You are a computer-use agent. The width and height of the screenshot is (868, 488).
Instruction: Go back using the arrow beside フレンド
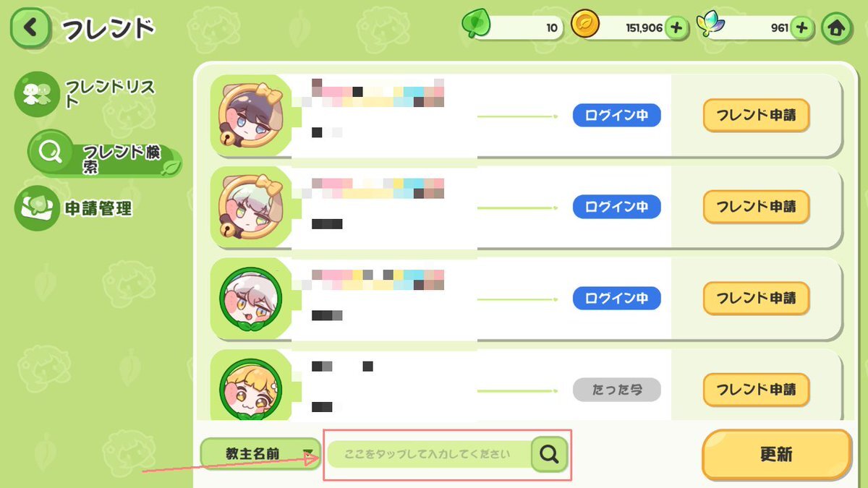pyautogui.click(x=30, y=28)
